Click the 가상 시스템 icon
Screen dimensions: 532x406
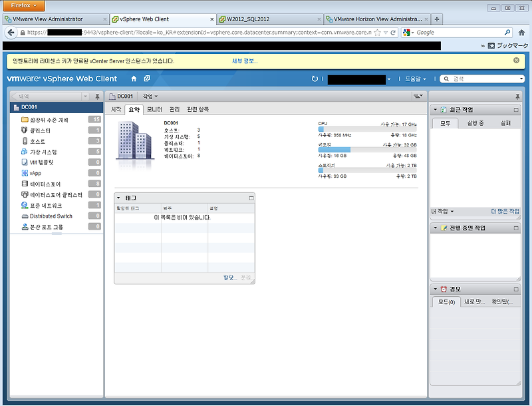coord(25,151)
